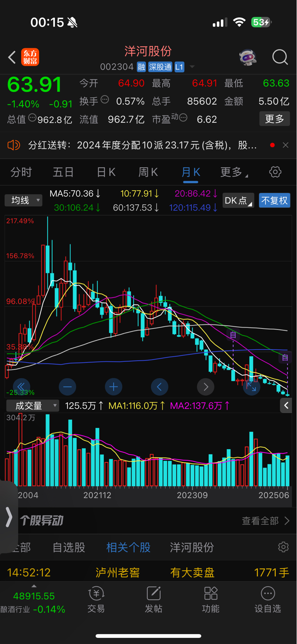Open chart settings gear icon
Screen dimensions: 297x644
click(x=275, y=172)
